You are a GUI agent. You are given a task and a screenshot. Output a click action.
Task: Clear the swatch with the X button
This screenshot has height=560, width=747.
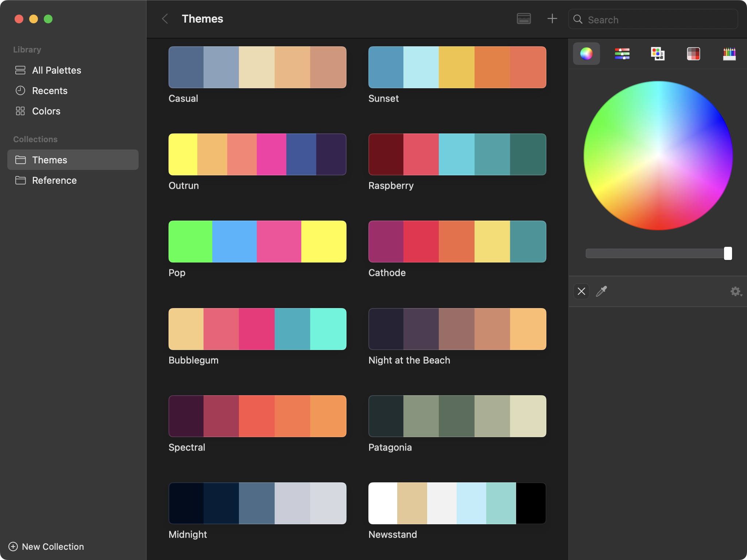click(581, 291)
